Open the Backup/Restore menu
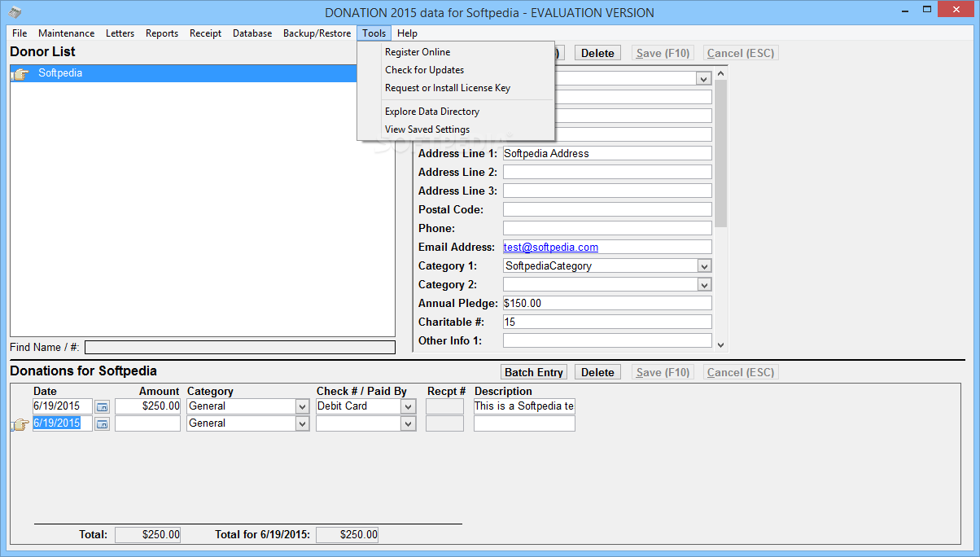 (317, 33)
